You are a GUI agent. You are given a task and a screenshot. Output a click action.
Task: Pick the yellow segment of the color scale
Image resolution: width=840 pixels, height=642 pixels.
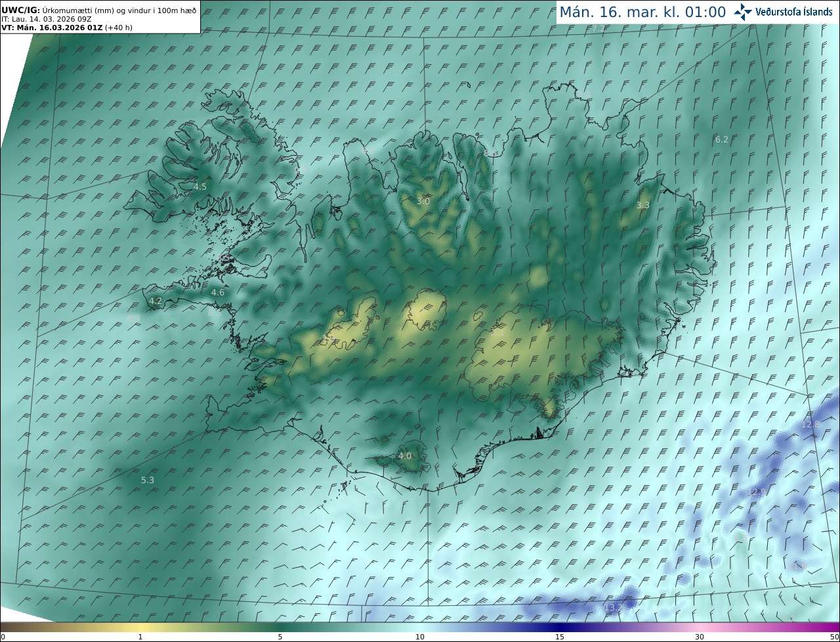pos(140,627)
